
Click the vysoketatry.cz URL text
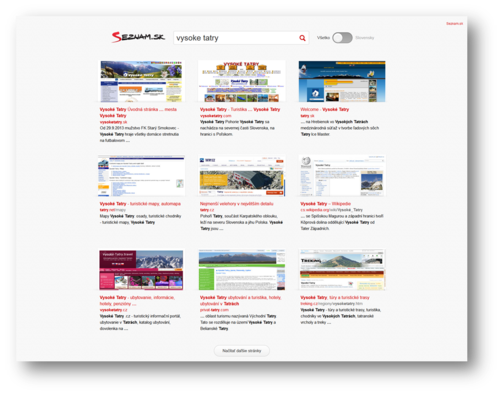tap(113, 310)
